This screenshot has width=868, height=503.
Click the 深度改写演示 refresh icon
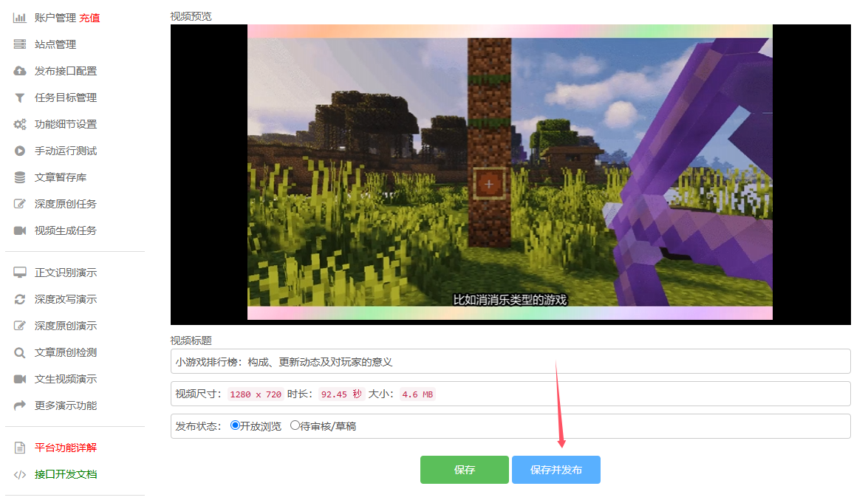point(20,299)
